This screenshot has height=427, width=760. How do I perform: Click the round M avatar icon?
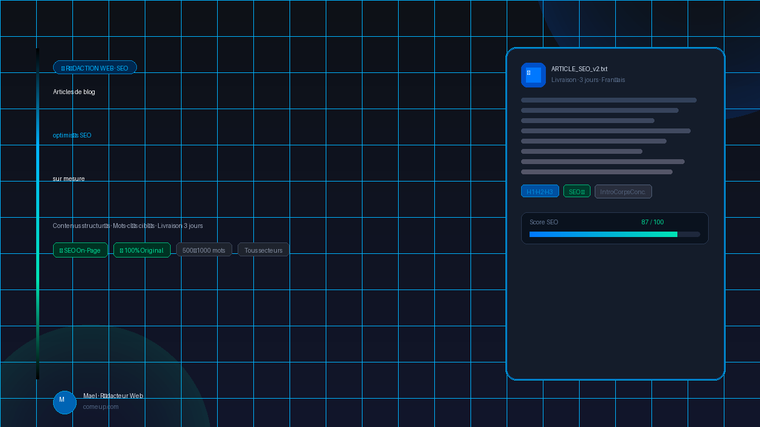(x=64, y=402)
